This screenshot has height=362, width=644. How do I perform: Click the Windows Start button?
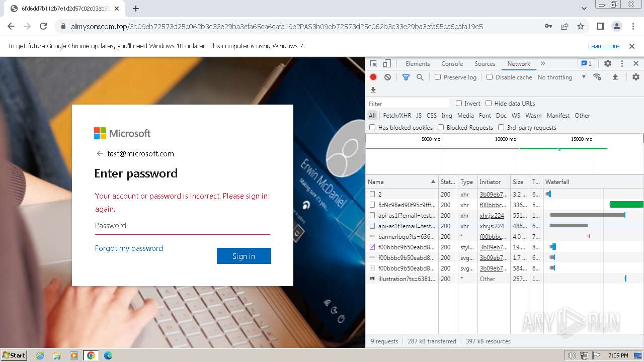(x=14, y=355)
